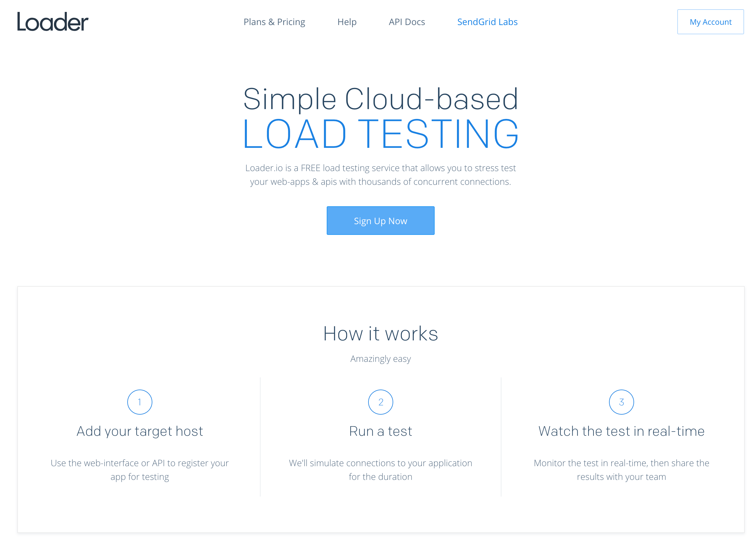Click the SendGrid Labs link
This screenshot has width=756, height=555.
(487, 22)
